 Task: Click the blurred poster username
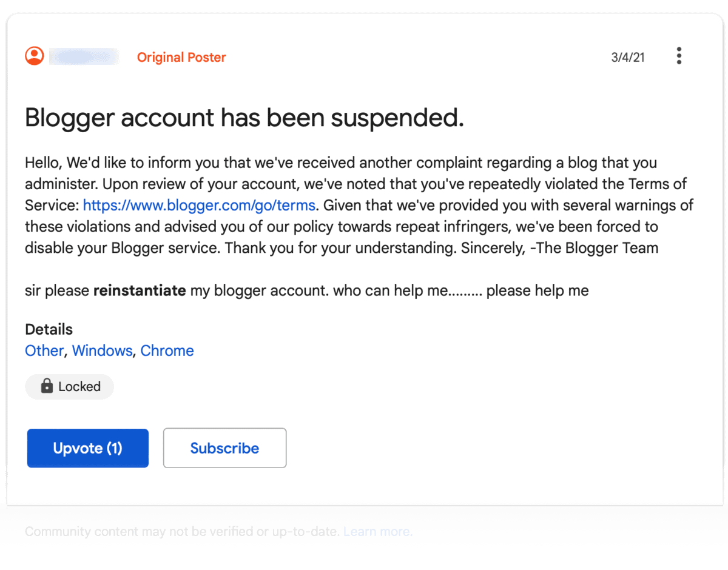tap(85, 56)
